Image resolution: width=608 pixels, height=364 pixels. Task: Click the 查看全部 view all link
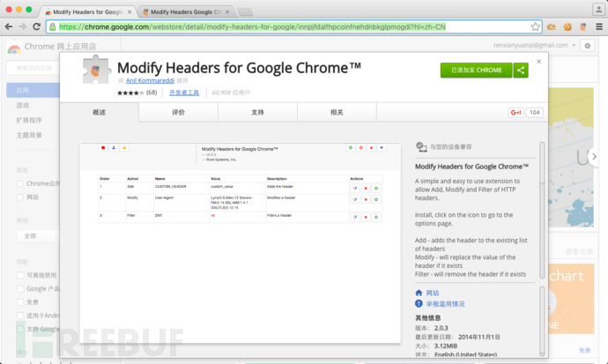tap(579, 251)
